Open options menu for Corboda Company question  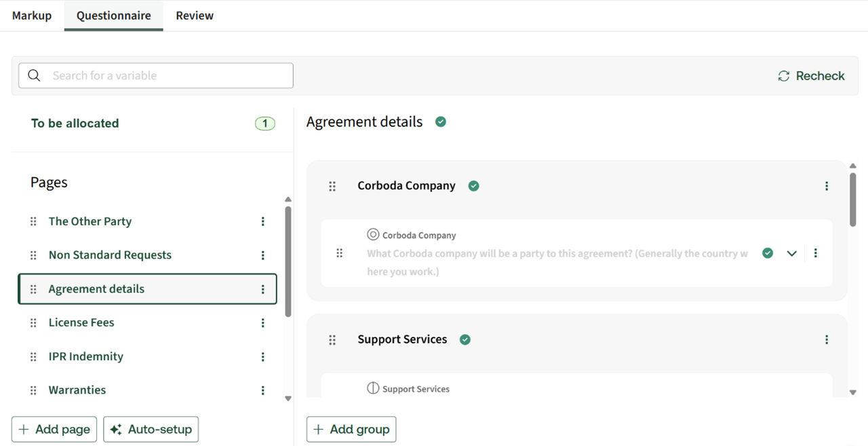(x=816, y=253)
